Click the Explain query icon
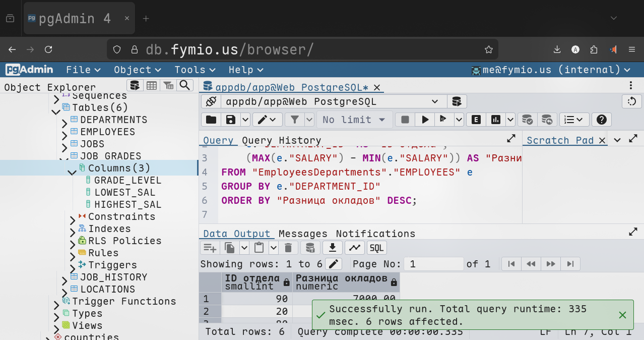The image size is (644, 340). [x=476, y=120]
